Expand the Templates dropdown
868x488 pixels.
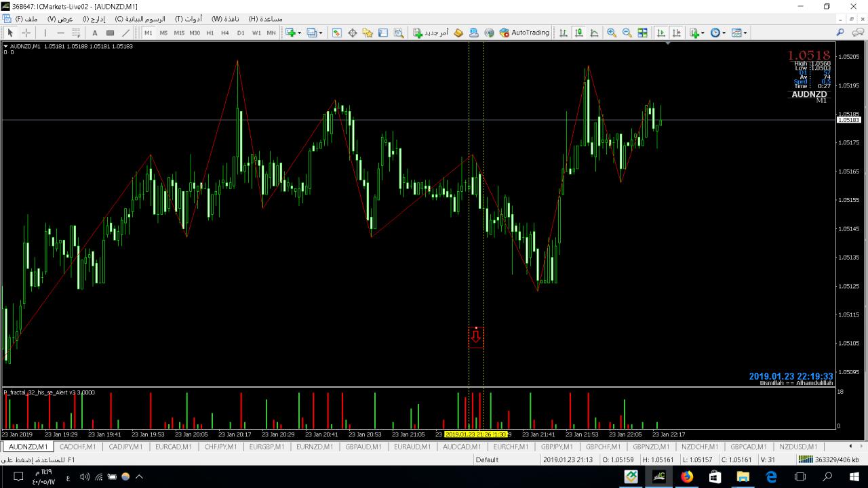coord(745,33)
